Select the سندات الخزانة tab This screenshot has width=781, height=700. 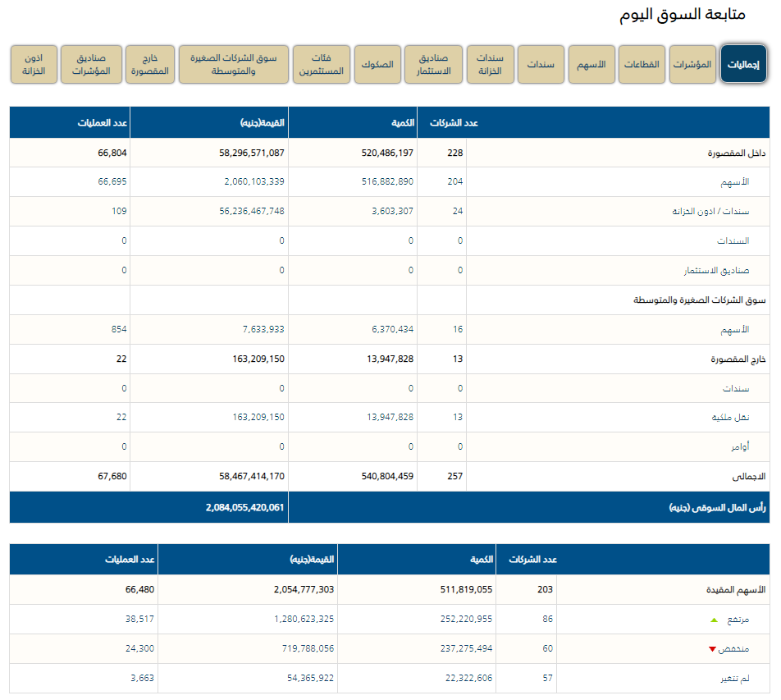491,65
